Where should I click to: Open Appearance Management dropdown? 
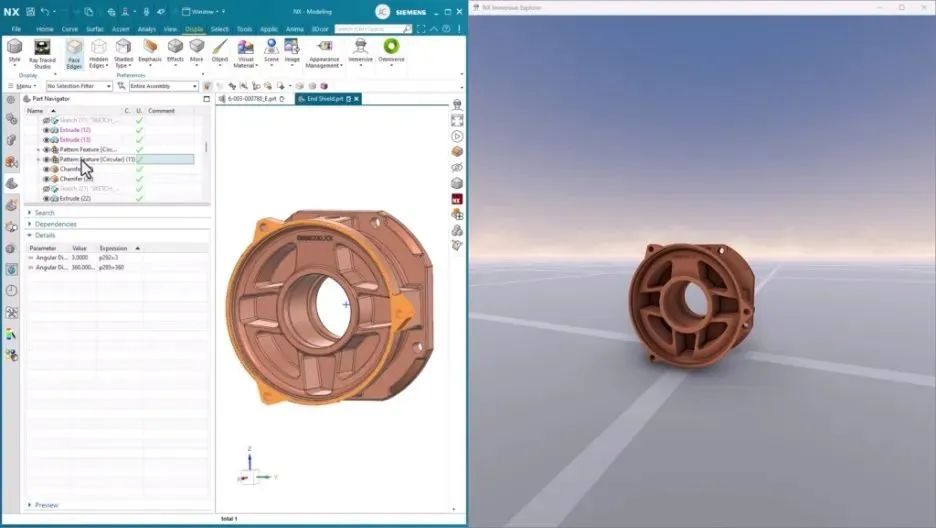[x=324, y=54]
